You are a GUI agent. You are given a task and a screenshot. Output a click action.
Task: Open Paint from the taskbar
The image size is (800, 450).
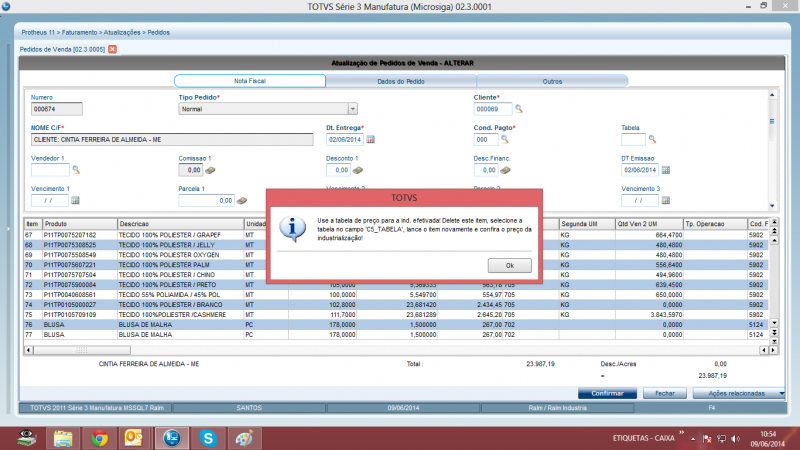(x=244, y=438)
